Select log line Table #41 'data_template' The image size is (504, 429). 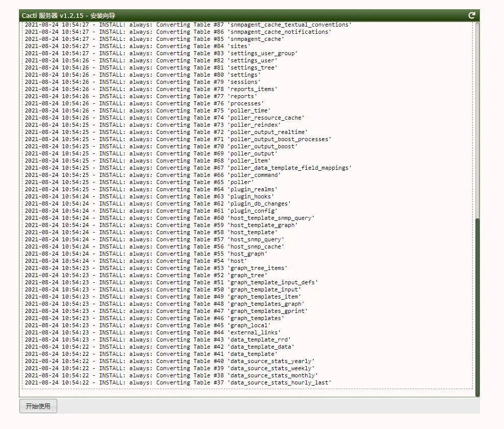(x=151, y=354)
